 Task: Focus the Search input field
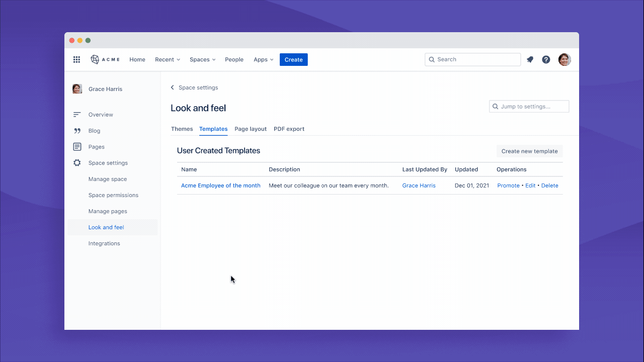[472, 59]
